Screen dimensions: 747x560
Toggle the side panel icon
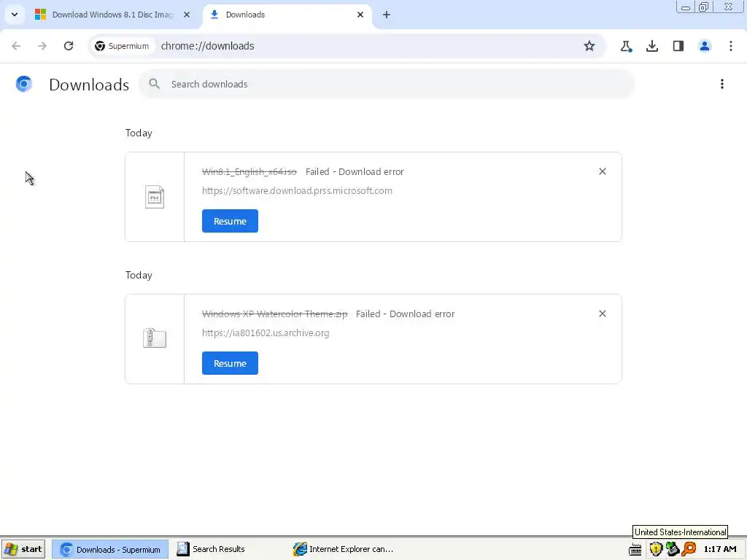point(678,46)
